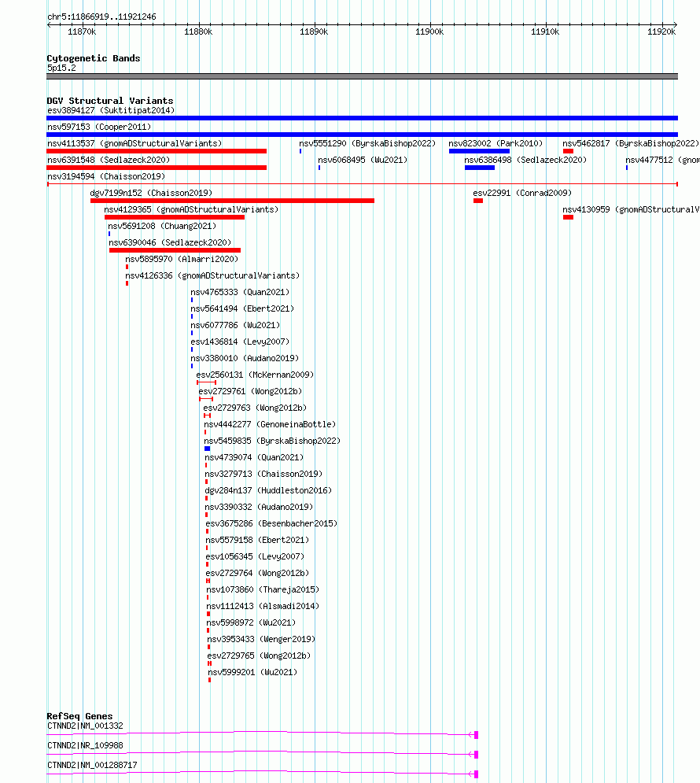Image resolution: width=700 pixels, height=783 pixels.
Task: Click CTNND2|NR_109988 gene label
Action: (85, 745)
